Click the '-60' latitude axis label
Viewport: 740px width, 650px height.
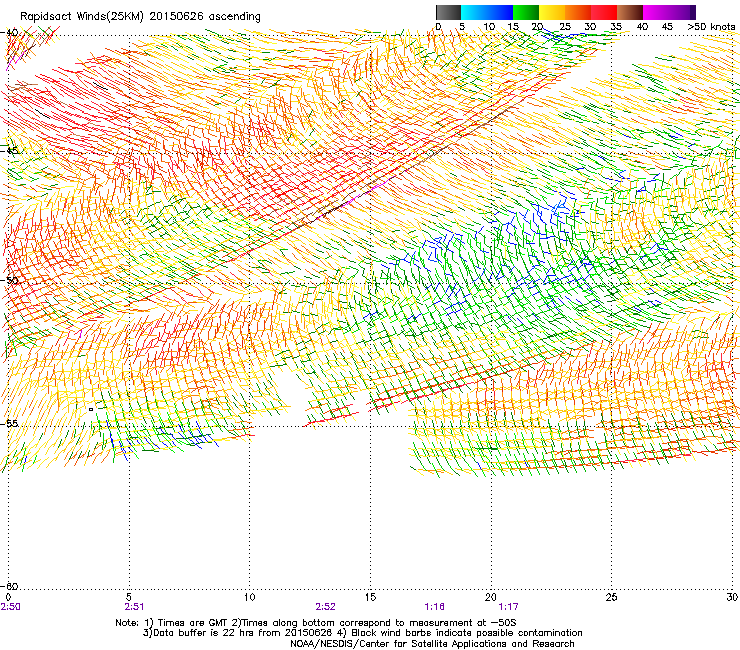coord(9,586)
